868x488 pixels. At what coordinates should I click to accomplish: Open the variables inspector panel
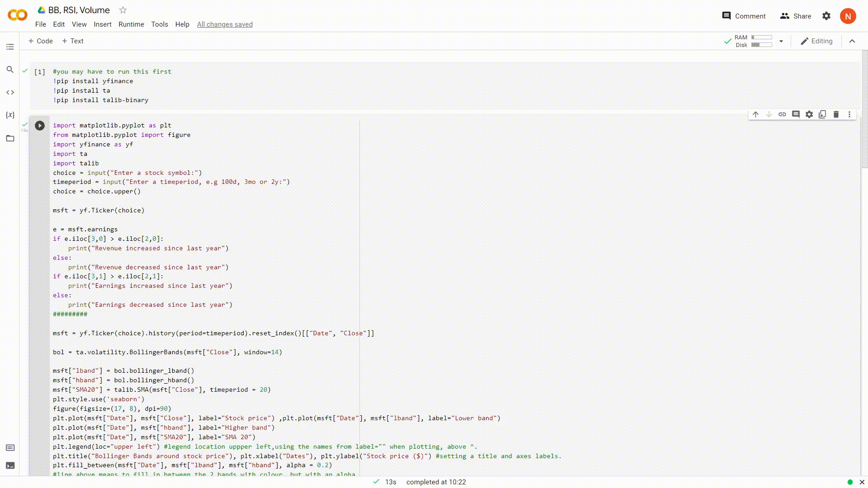click(10, 115)
